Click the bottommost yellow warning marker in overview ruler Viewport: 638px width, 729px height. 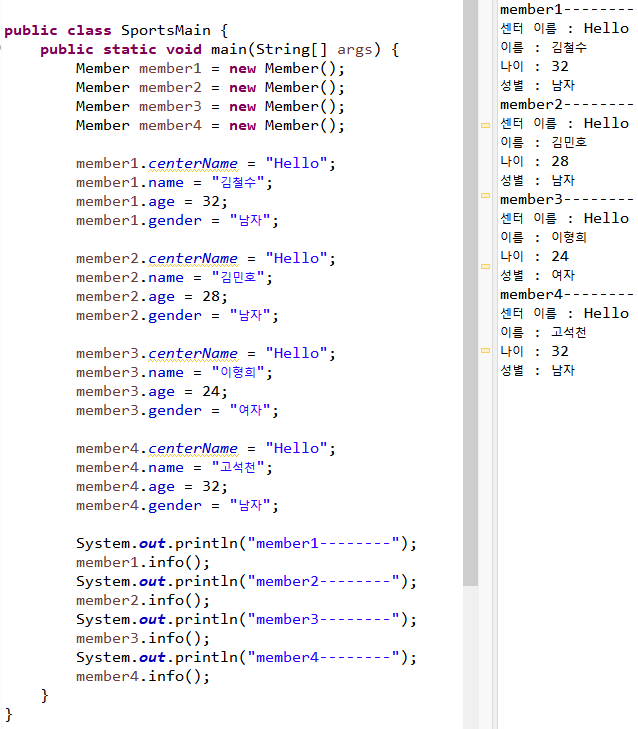click(485, 351)
